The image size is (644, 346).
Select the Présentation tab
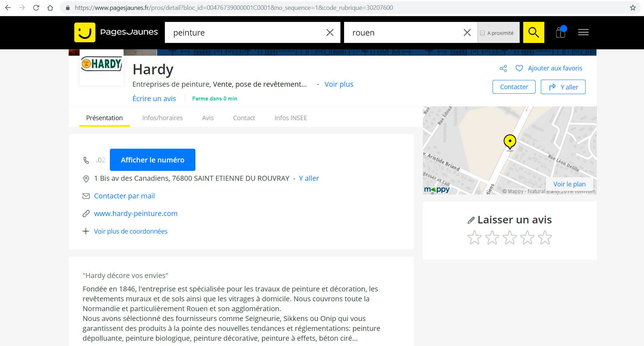(x=105, y=118)
